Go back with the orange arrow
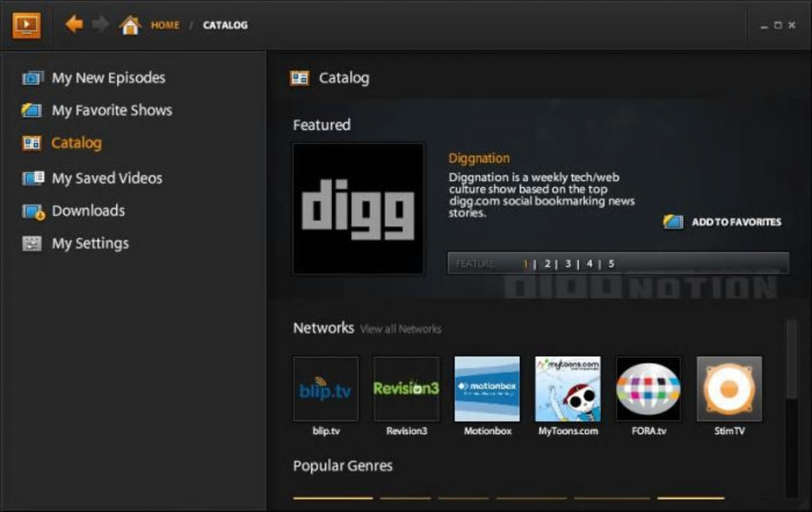This screenshot has width=812, height=512. (x=74, y=24)
